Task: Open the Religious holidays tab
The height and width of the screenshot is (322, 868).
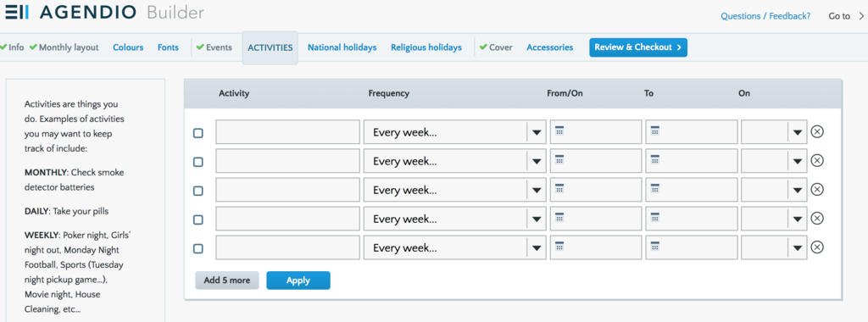Action: coord(426,47)
